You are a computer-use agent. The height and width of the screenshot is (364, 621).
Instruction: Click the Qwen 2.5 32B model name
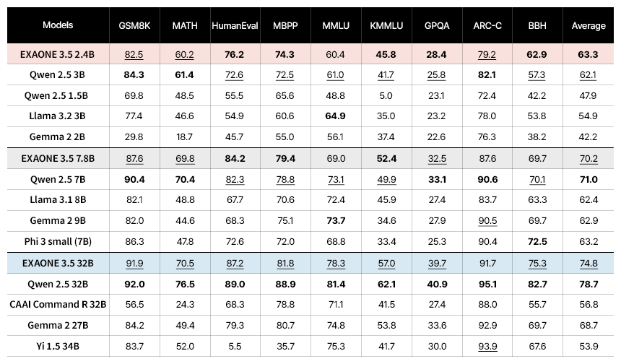pyautogui.click(x=58, y=283)
